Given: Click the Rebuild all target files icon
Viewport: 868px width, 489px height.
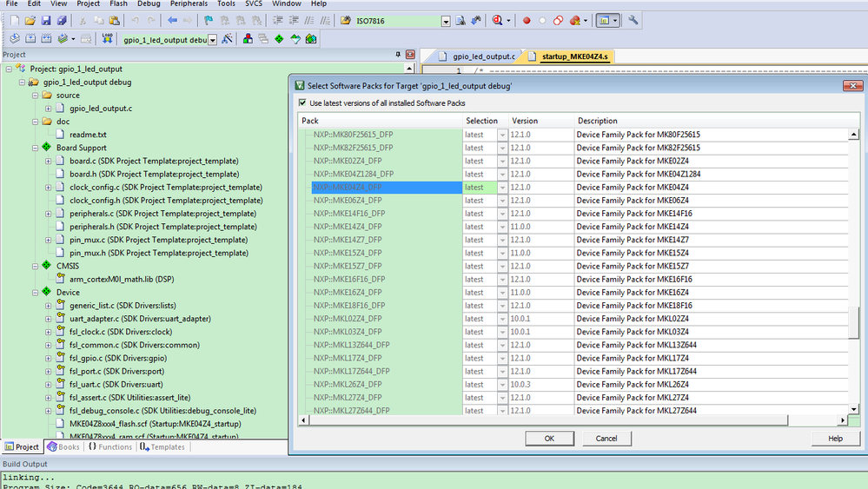Looking at the screenshot, I should (x=47, y=39).
